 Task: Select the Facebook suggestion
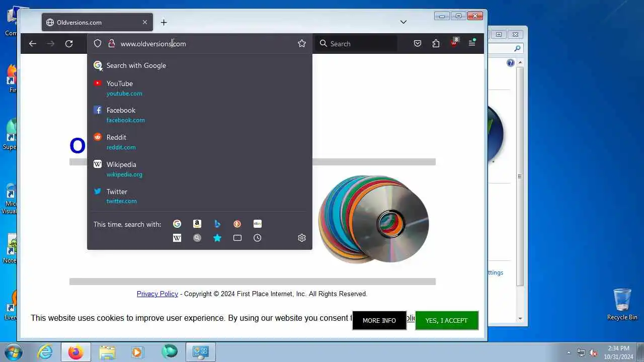point(199,115)
